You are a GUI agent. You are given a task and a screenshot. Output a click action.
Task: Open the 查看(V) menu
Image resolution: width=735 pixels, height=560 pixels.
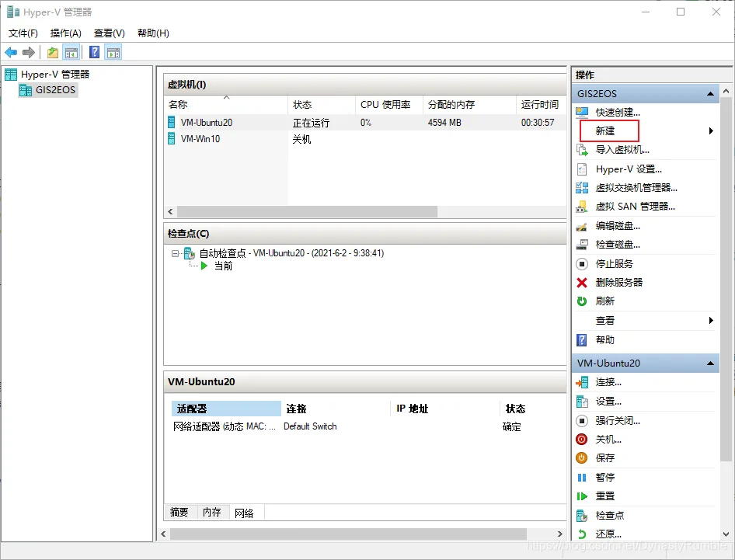point(110,33)
